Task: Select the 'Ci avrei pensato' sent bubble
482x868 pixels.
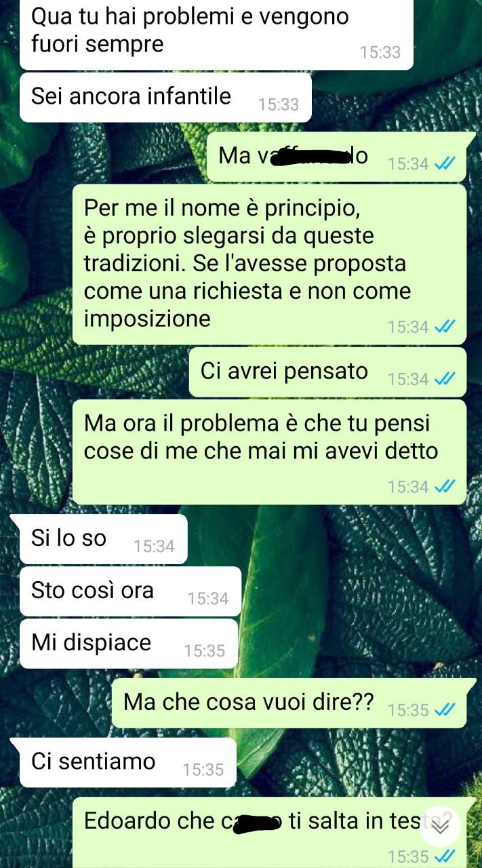Action: (x=327, y=372)
